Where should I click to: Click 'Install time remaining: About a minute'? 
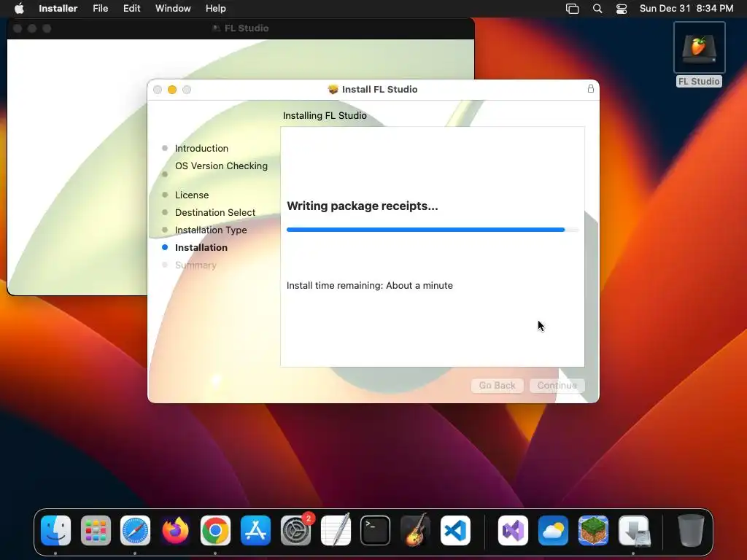point(370,285)
